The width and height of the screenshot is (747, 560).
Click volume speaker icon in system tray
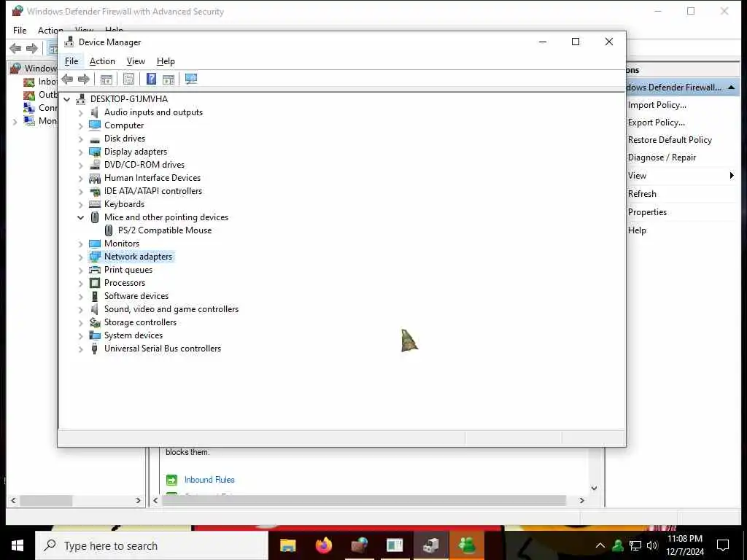[x=652, y=545]
